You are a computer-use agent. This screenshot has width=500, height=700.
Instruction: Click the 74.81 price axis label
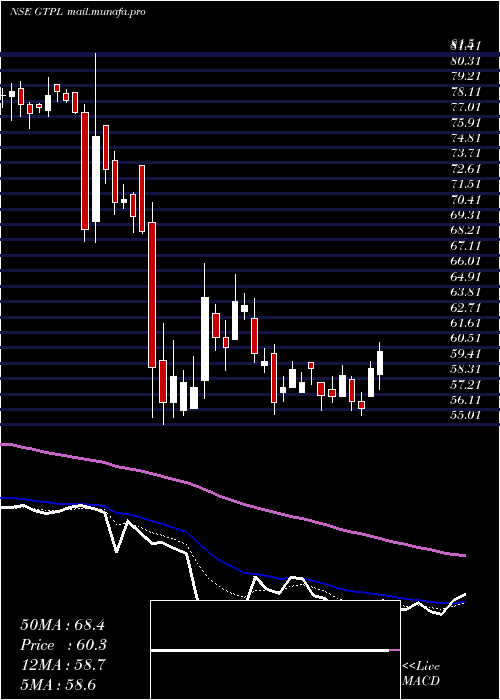pyautogui.click(x=466, y=138)
